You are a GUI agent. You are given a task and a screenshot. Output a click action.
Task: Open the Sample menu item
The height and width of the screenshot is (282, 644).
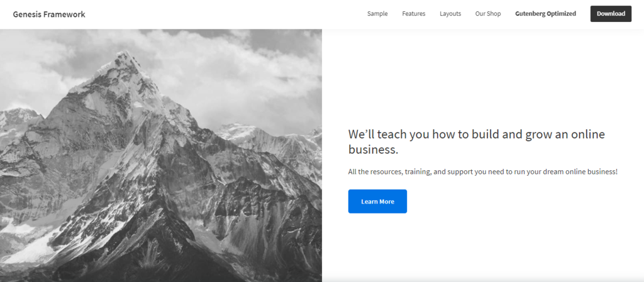[377, 14]
